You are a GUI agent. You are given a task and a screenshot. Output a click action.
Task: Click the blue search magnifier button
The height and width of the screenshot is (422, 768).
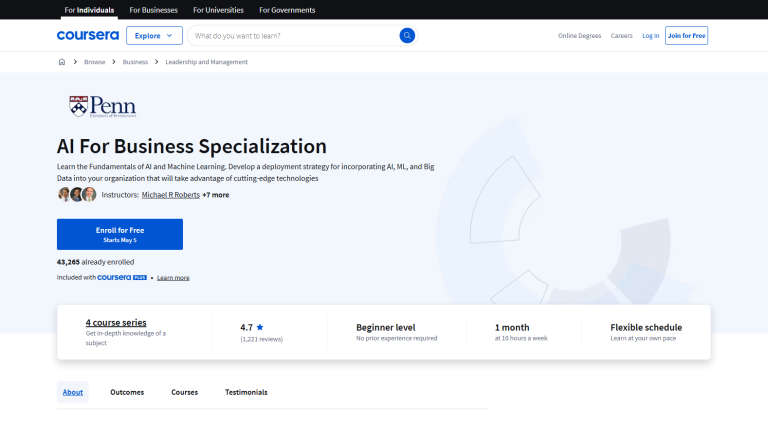point(407,35)
